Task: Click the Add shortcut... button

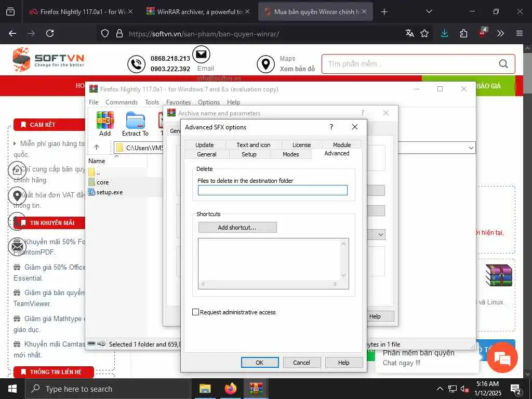Action: point(237,228)
